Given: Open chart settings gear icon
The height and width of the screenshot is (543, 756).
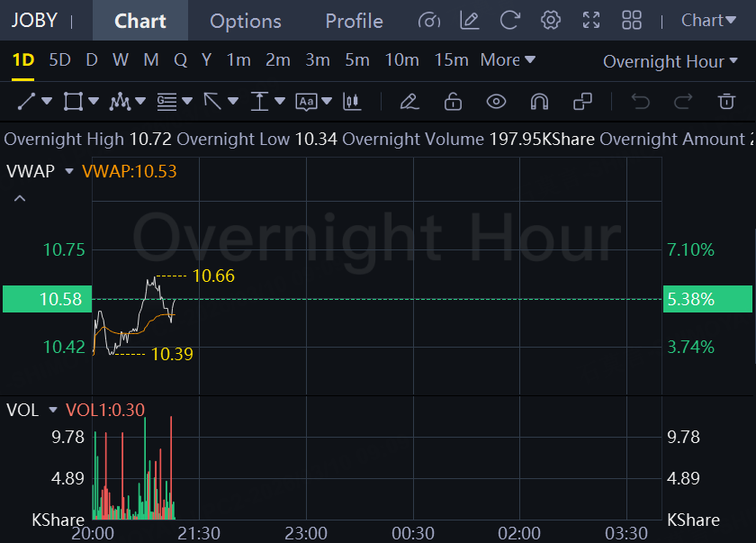Looking at the screenshot, I should 551,21.
